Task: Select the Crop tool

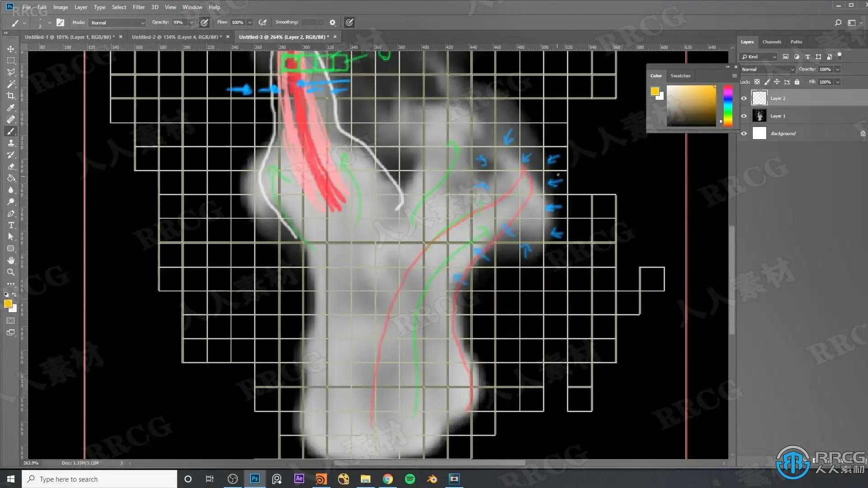Action: click(x=11, y=96)
